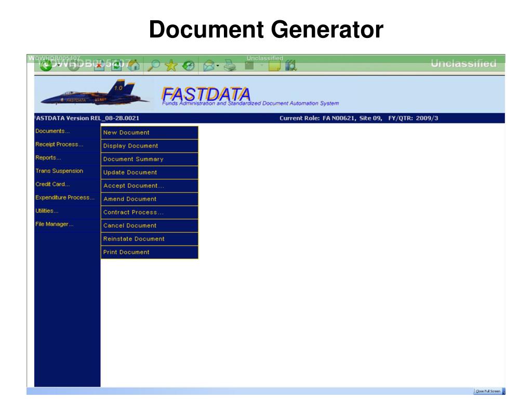Open the Close Full Screen toolbar options arrow

click(503, 391)
